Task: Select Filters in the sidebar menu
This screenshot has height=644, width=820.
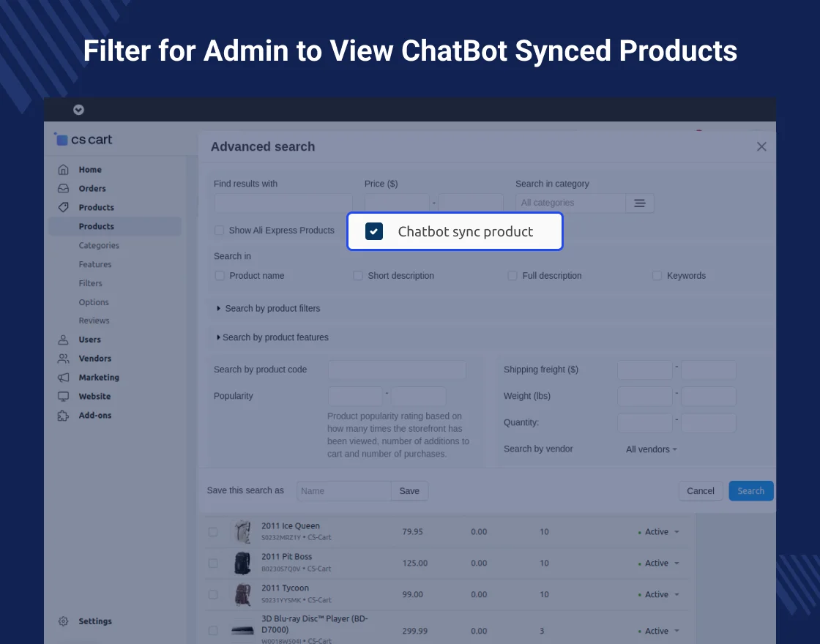Action: pyautogui.click(x=91, y=283)
